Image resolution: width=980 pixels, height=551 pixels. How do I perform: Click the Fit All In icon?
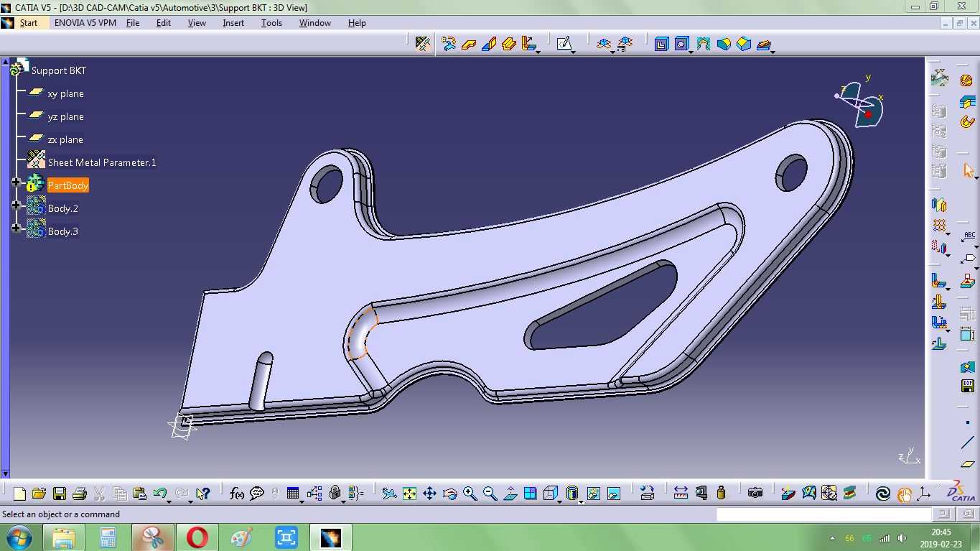click(x=409, y=494)
